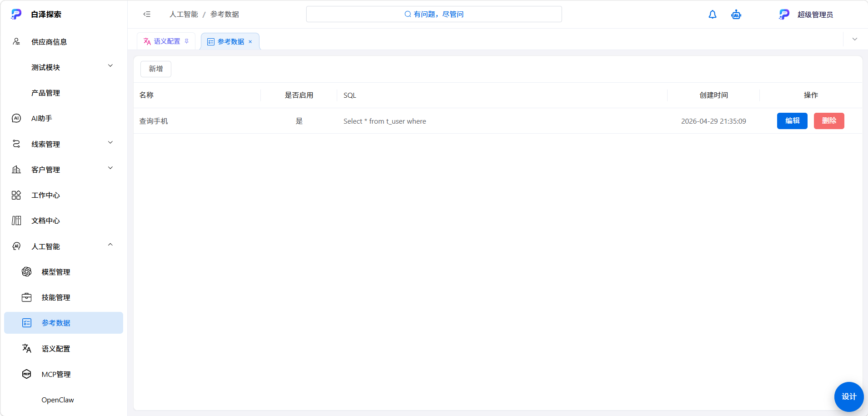The width and height of the screenshot is (868, 416).
Task: Select the 参考数据 tab
Action: click(230, 41)
